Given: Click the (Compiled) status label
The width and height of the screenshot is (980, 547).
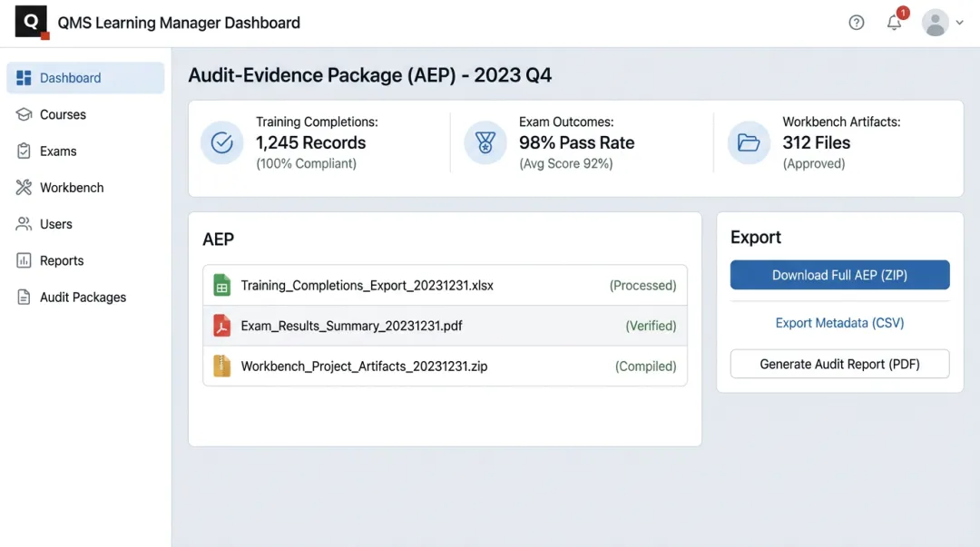Looking at the screenshot, I should click(646, 366).
